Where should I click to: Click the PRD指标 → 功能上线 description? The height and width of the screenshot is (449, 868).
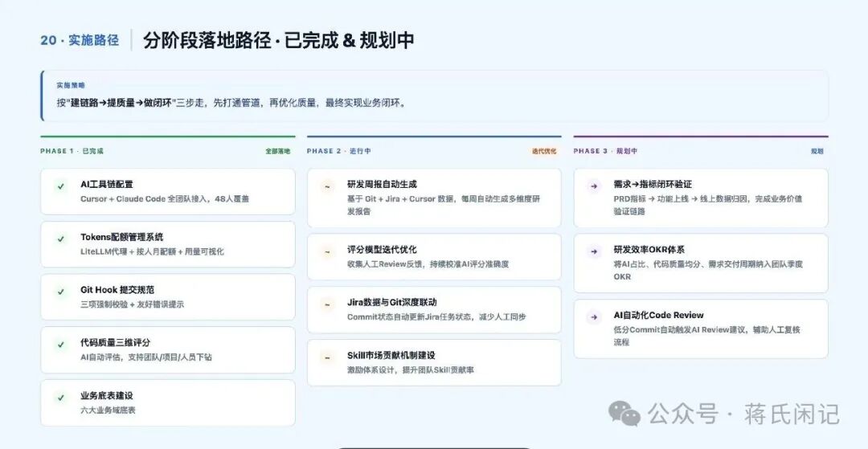click(708, 205)
